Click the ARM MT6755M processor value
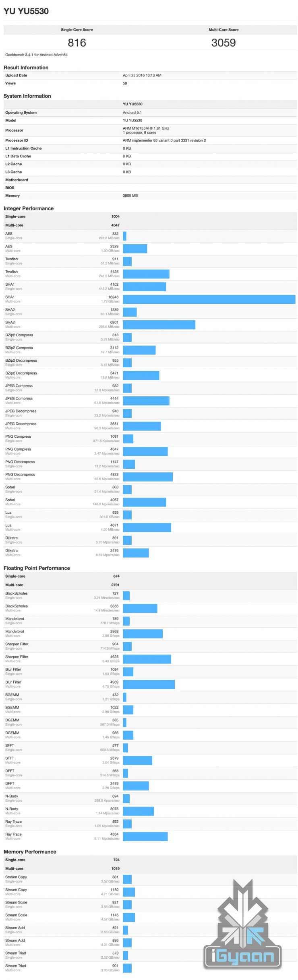 click(146, 128)
